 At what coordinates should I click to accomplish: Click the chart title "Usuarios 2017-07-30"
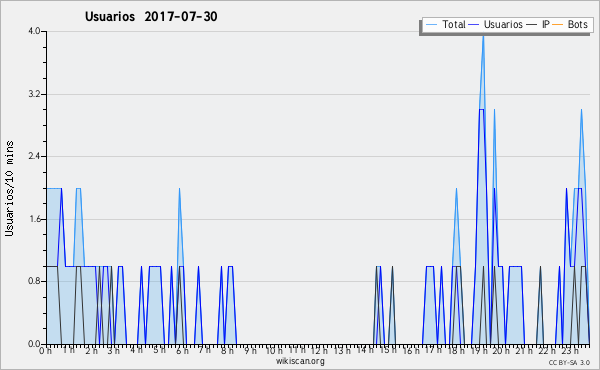[x=151, y=16]
